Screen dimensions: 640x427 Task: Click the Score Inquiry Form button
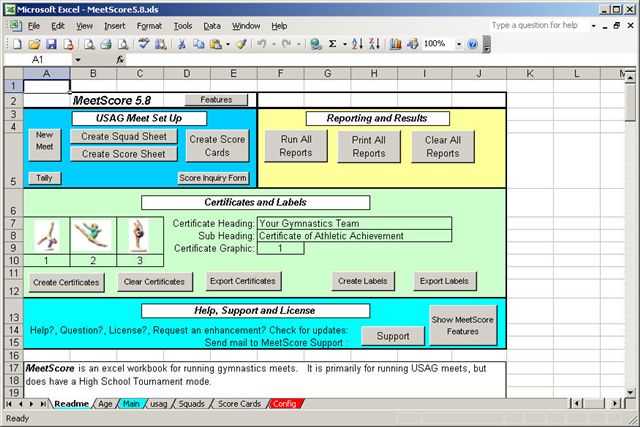[213, 178]
